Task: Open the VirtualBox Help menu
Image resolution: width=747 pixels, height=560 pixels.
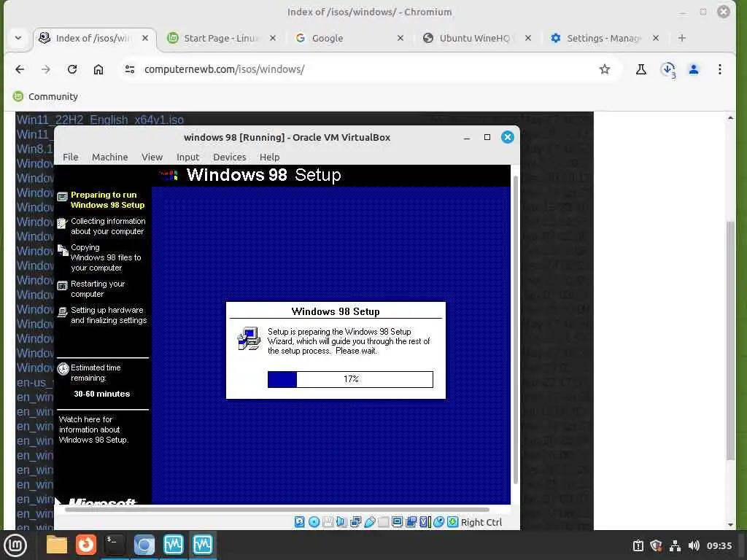Action: 270,157
